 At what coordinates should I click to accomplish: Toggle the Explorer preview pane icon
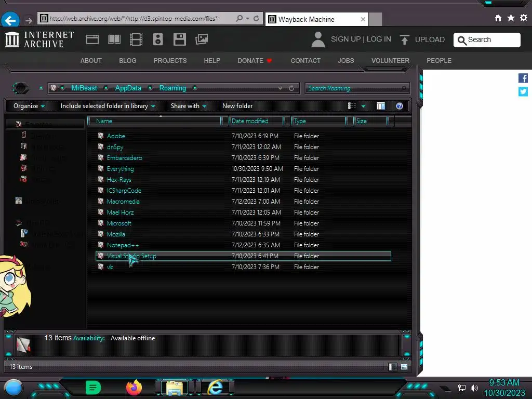point(381,106)
